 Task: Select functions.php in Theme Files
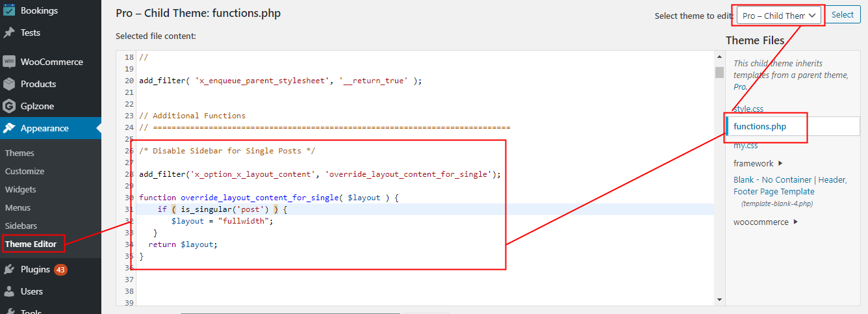pos(760,127)
